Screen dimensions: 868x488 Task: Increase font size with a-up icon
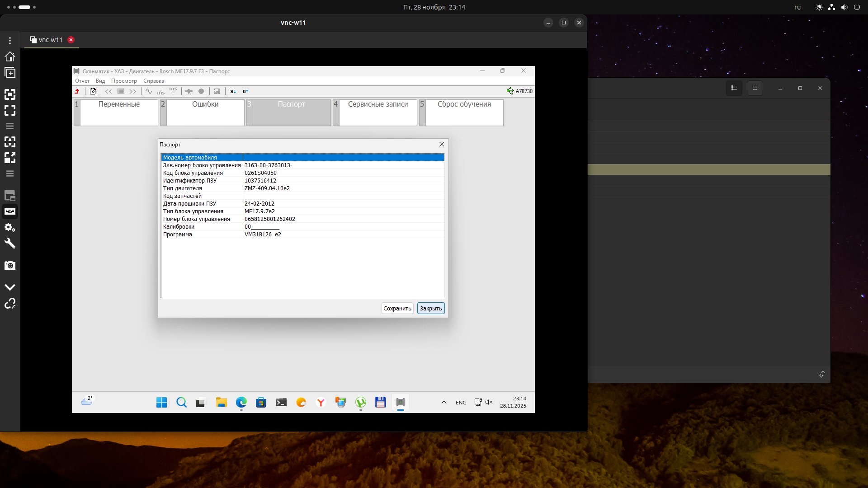click(x=245, y=91)
